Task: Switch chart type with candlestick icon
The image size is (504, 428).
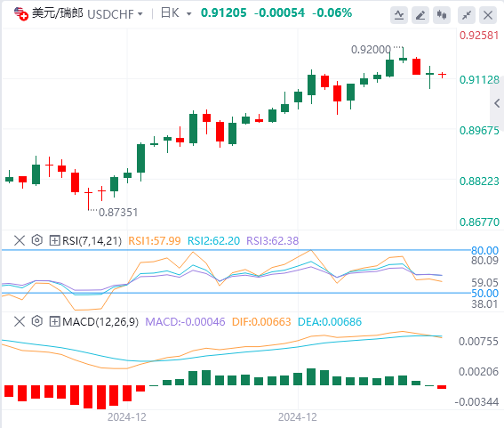Action: (442, 15)
